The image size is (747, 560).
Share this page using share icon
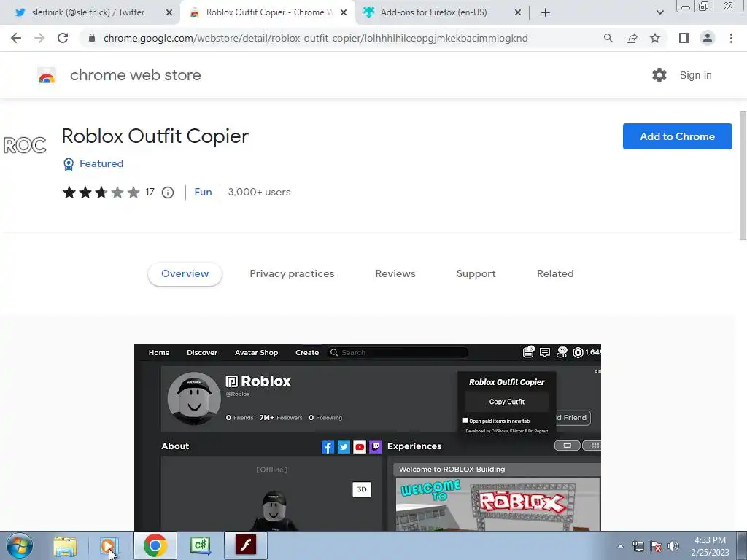click(x=632, y=38)
